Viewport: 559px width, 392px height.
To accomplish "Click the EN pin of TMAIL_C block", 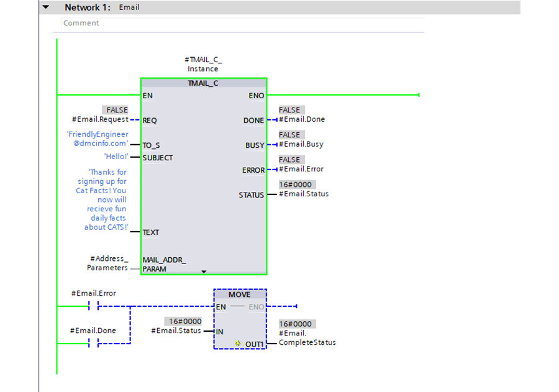I will pyautogui.click(x=148, y=96).
